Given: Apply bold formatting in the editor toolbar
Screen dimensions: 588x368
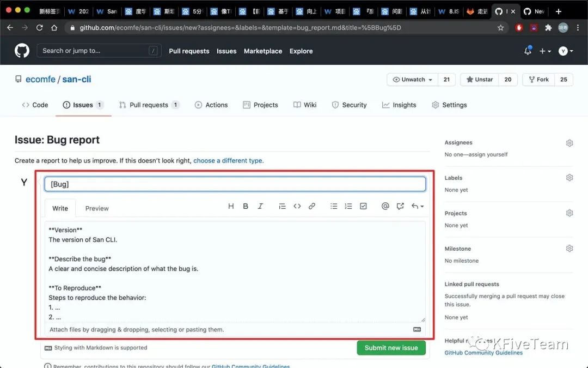Looking at the screenshot, I should [246, 206].
